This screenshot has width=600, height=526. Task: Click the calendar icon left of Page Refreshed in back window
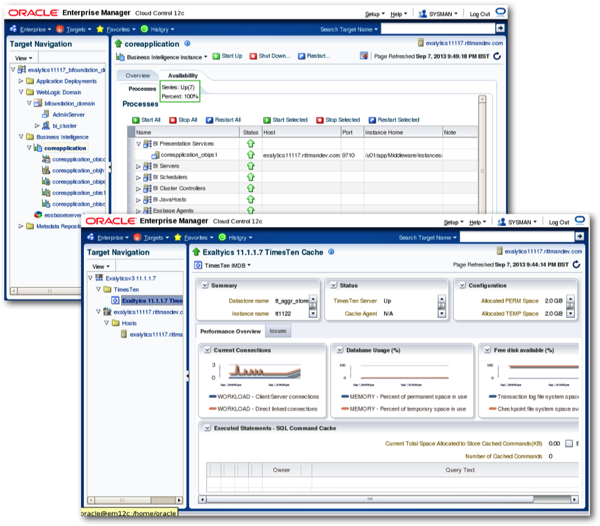(364, 56)
